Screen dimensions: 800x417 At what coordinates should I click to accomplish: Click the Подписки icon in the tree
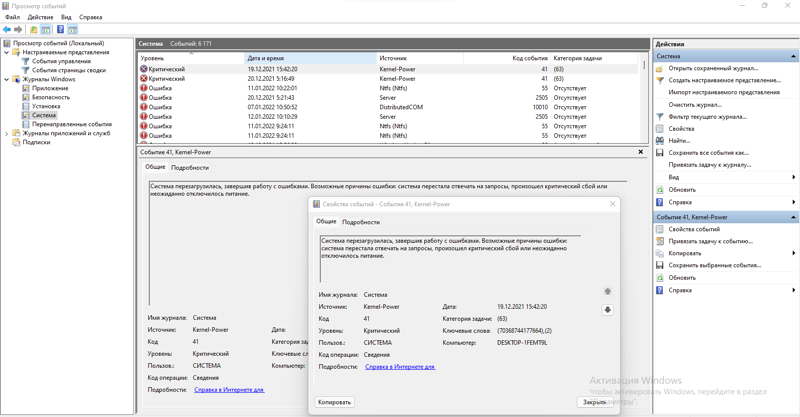[16, 142]
